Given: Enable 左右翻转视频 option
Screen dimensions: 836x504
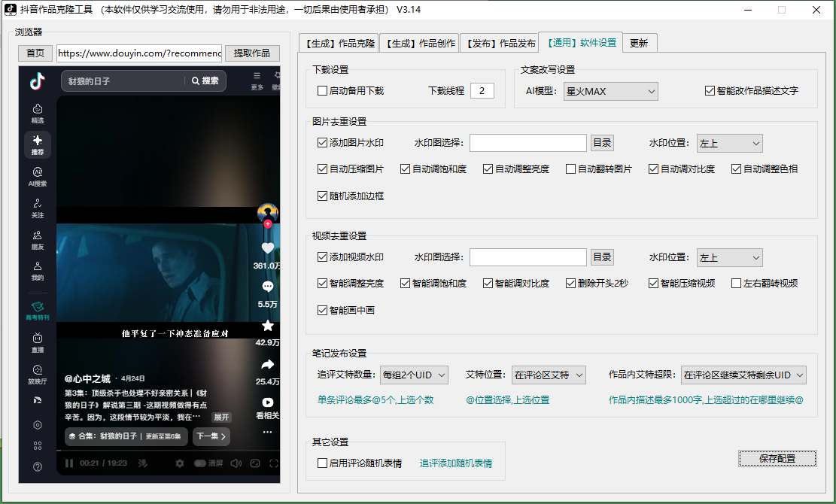Looking at the screenshot, I should (x=735, y=283).
